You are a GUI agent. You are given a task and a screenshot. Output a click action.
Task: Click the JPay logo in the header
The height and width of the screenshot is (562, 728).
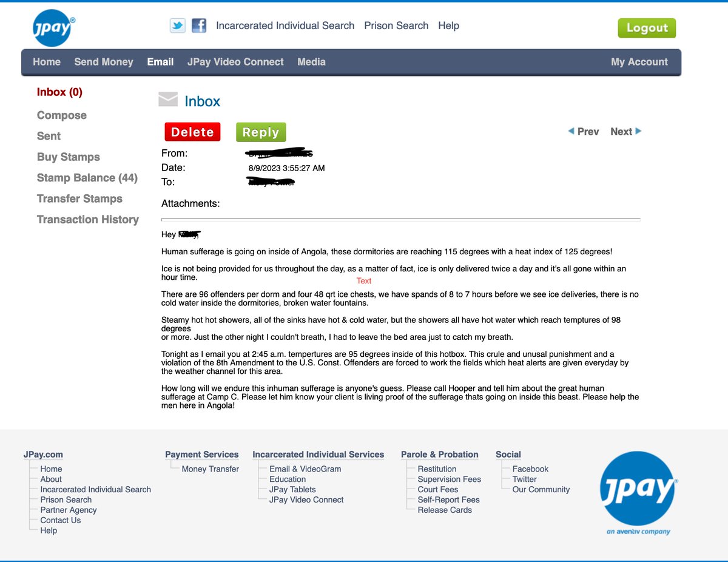tap(54, 28)
